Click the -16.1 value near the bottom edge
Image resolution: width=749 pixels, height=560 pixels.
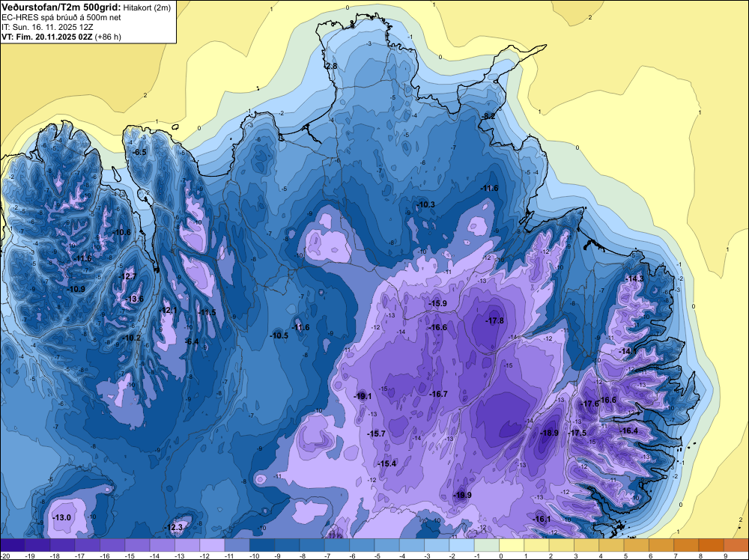(x=542, y=520)
